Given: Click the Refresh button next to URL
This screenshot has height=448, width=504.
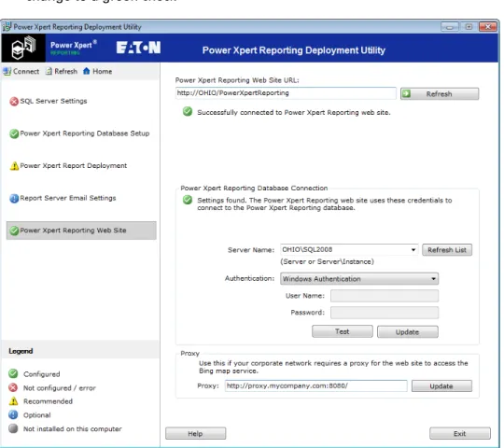Looking at the screenshot, I should click(x=440, y=94).
